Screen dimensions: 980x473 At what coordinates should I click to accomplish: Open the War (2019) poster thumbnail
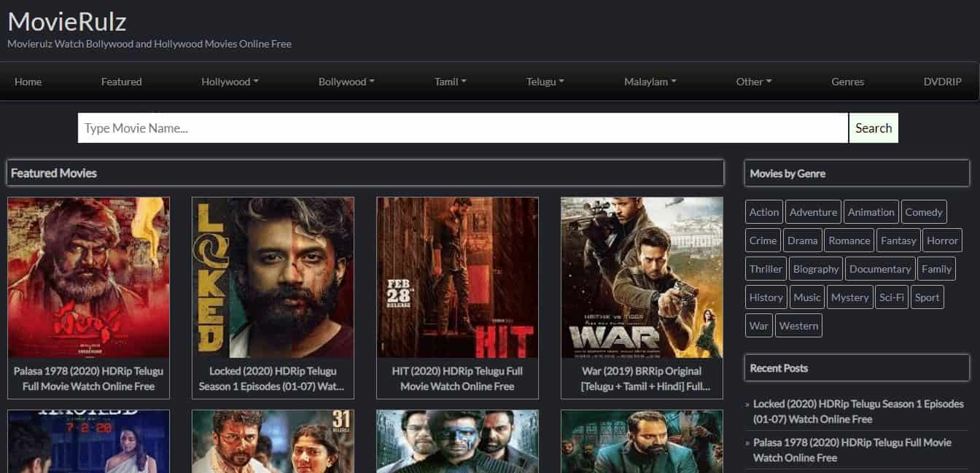coord(642,278)
